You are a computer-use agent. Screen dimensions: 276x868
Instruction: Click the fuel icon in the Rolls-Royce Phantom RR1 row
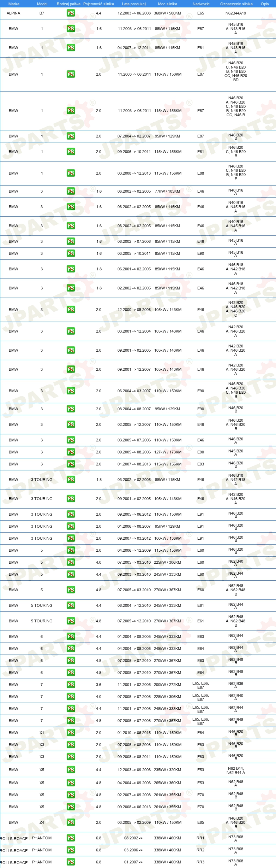71,838
